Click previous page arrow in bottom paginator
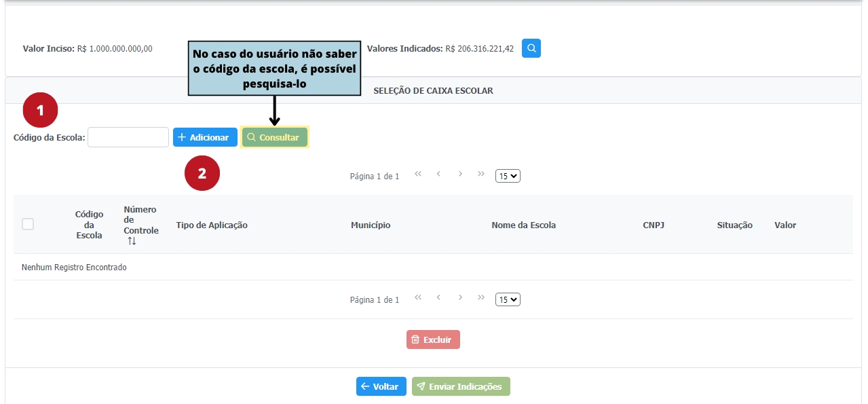The width and height of the screenshot is (868, 404). tap(439, 297)
